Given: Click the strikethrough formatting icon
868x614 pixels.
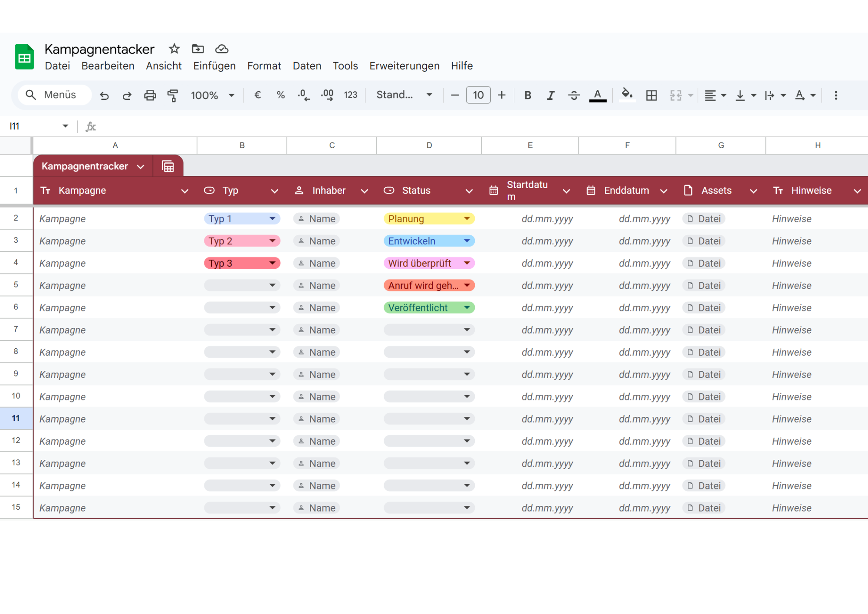Looking at the screenshot, I should pyautogui.click(x=574, y=95).
